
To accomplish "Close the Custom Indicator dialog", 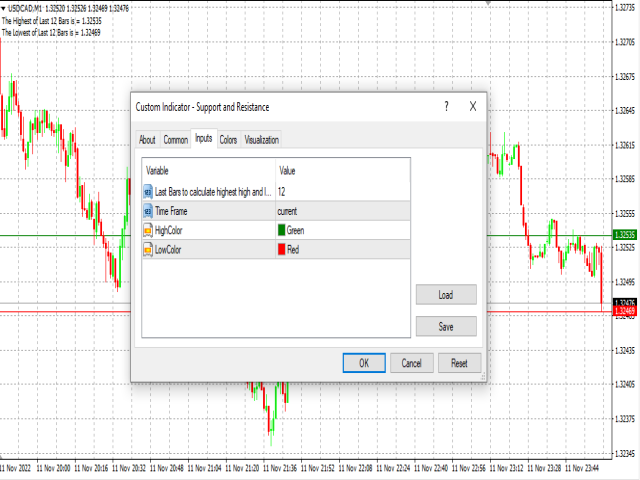I will (473, 107).
